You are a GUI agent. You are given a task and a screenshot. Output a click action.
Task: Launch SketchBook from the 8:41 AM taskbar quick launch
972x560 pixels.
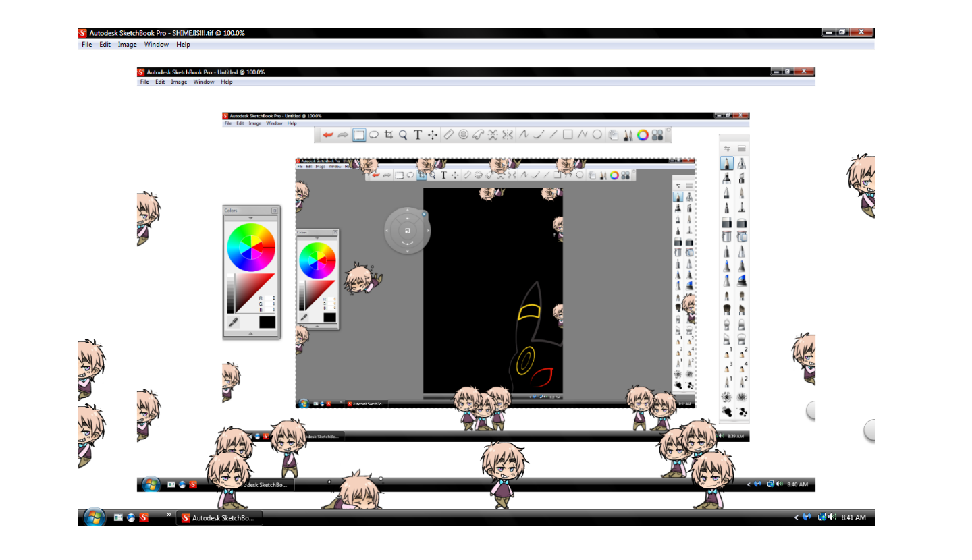tap(144, 517)
